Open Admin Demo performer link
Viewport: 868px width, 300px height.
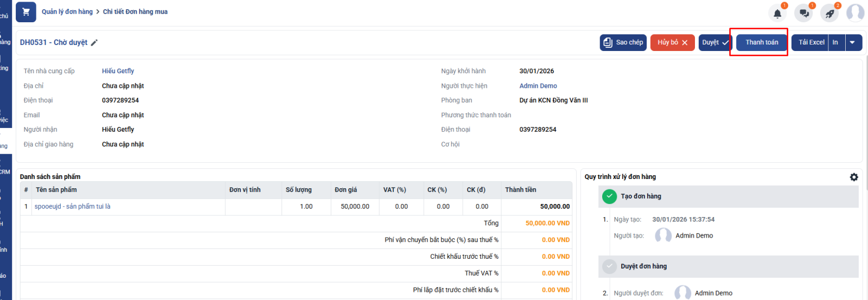[x=538, y=86]
